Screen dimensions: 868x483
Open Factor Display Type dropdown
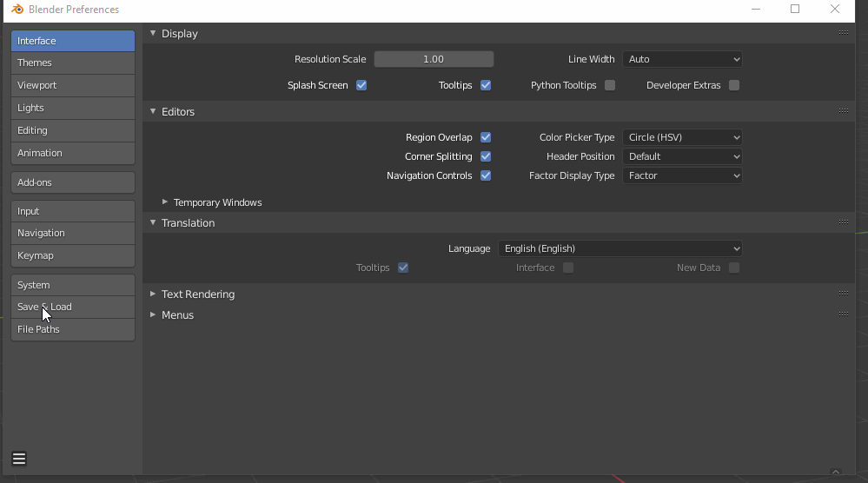tap(682, 176)
